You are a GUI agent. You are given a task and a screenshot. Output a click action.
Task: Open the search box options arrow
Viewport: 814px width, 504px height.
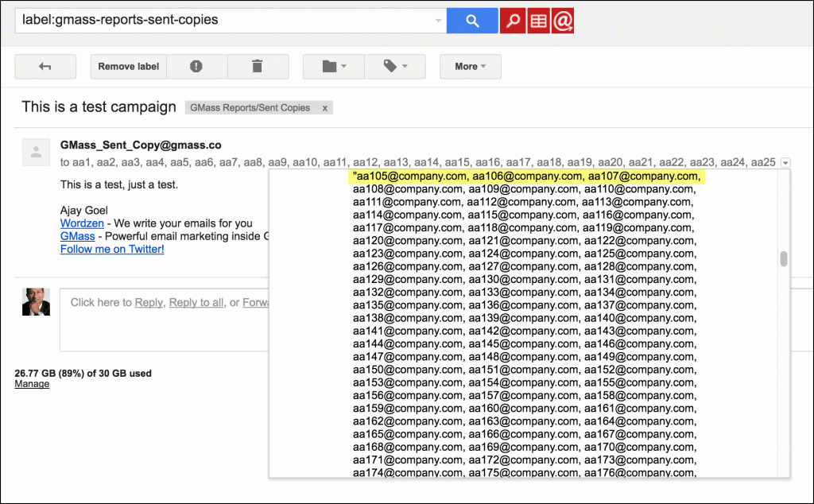point(438,21)
